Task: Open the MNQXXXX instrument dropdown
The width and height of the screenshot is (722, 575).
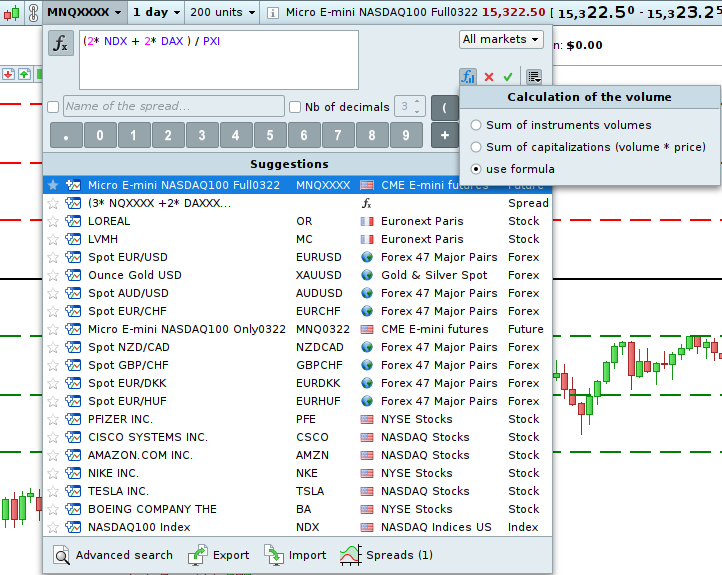Action: pyautogui.click(x=84, y=12)
